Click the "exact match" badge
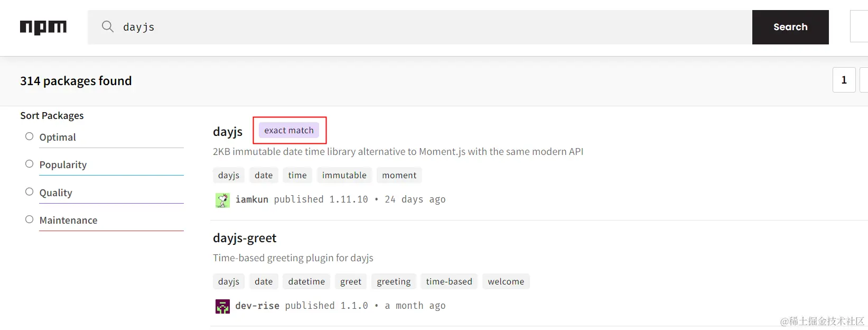This screenshot has height=330, width=868. coord(289,130)
